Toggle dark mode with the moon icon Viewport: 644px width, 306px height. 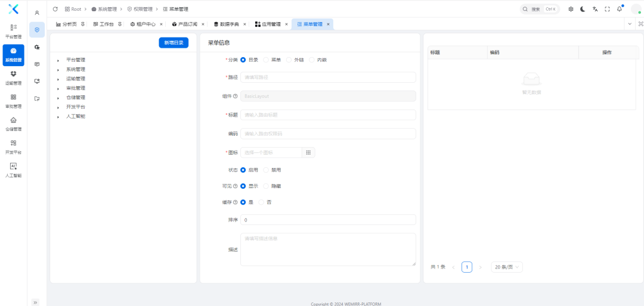583,9
